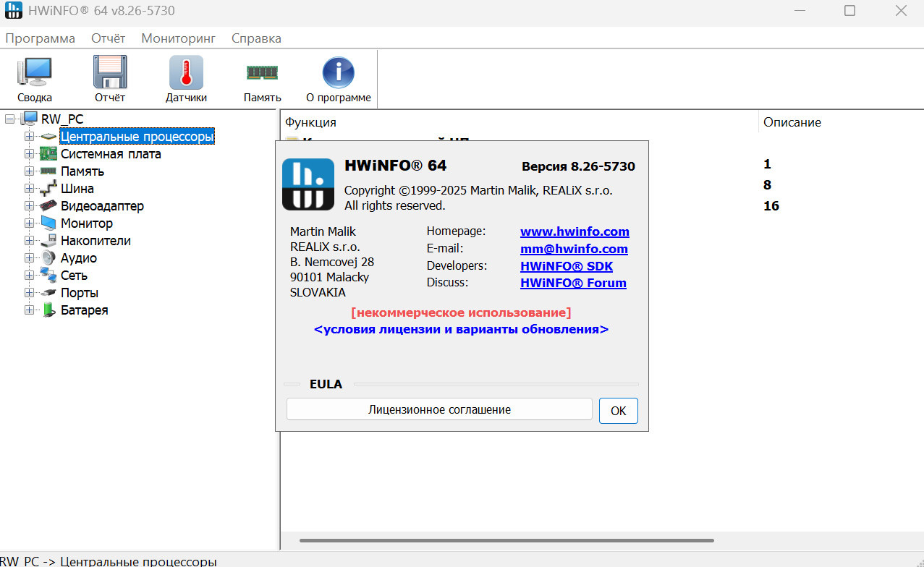Select Батарея tree label
This screenshot has height=567, width=924.
pos(84,310)
